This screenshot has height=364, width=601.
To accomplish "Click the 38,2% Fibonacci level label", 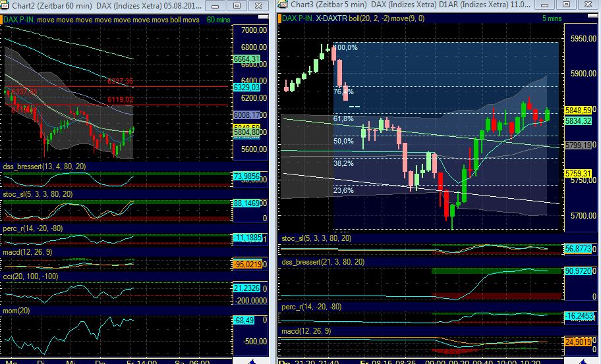I will [343, 163].
